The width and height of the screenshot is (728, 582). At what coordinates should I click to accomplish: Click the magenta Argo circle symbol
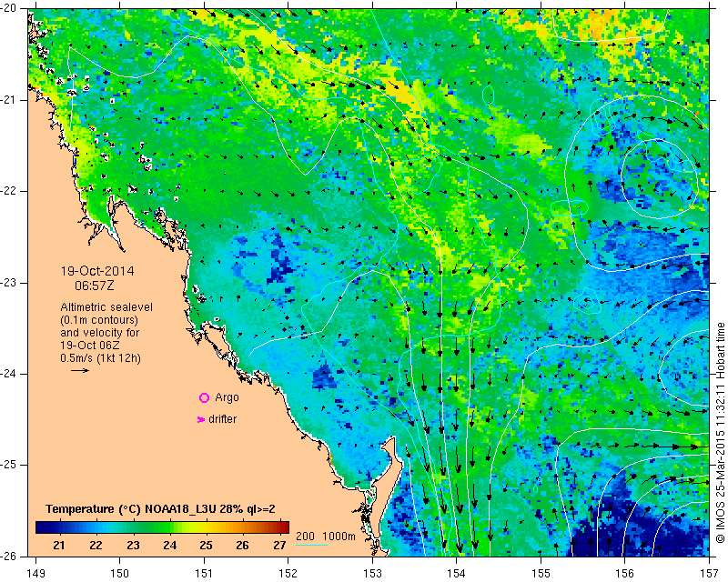click(x=204, y=397)
